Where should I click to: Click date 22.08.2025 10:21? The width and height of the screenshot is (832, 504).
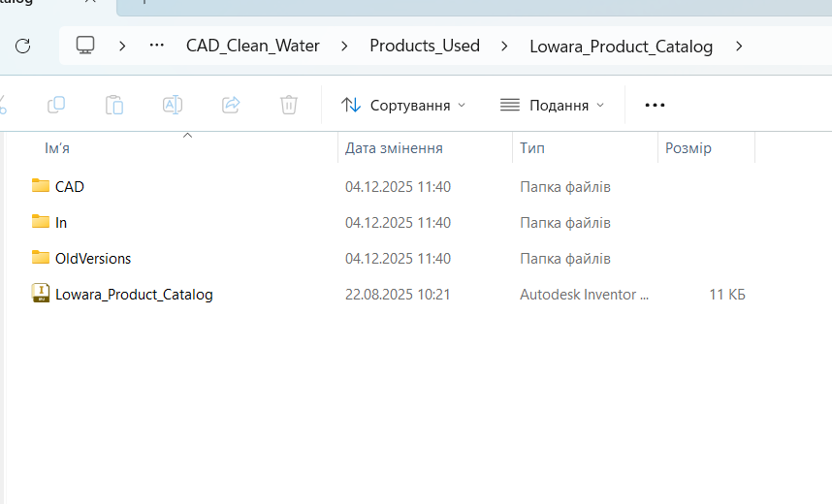[398, 295]
